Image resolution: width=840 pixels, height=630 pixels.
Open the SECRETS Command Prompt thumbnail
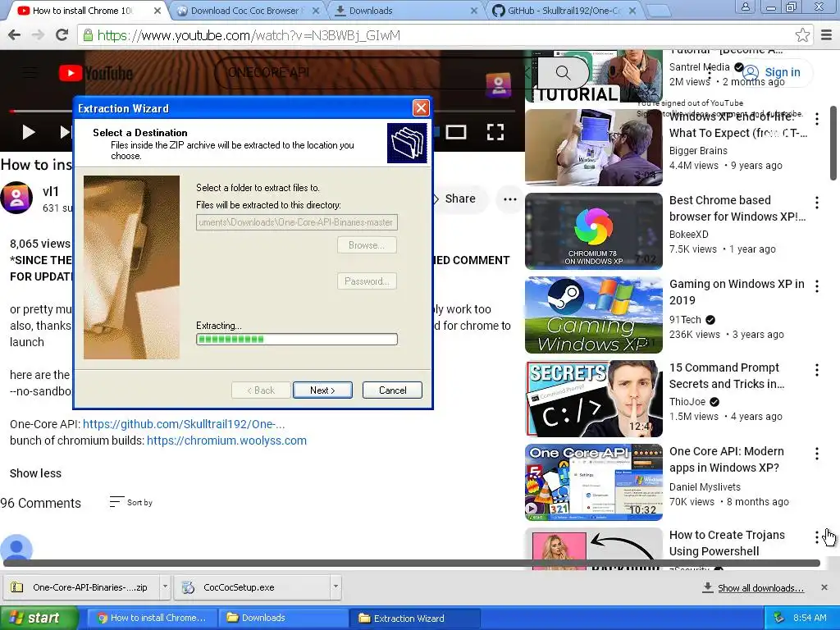click(594, 399)
